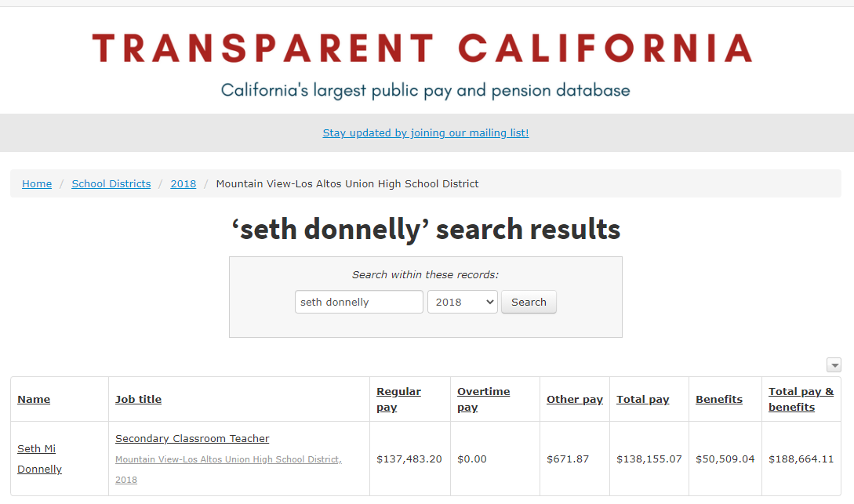Image resolution: width=854 pixels, height=504 pixels.
Task: Go to Home breadcrumb link
Action: [x=37, y=184]
